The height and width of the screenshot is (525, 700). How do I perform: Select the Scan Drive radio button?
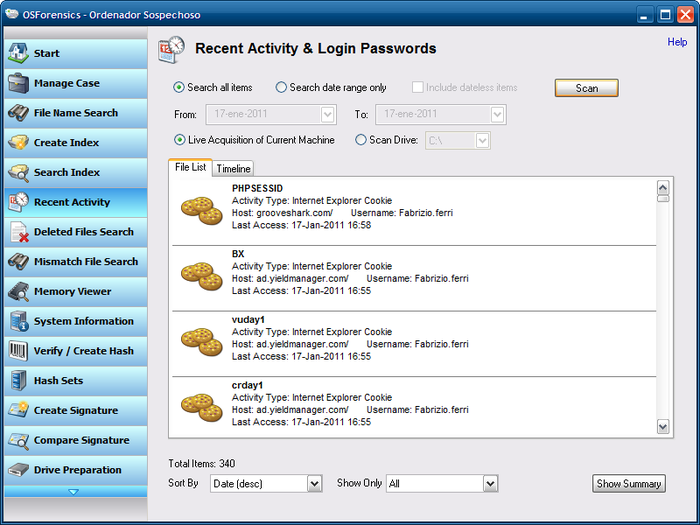[x=361, y=140]
